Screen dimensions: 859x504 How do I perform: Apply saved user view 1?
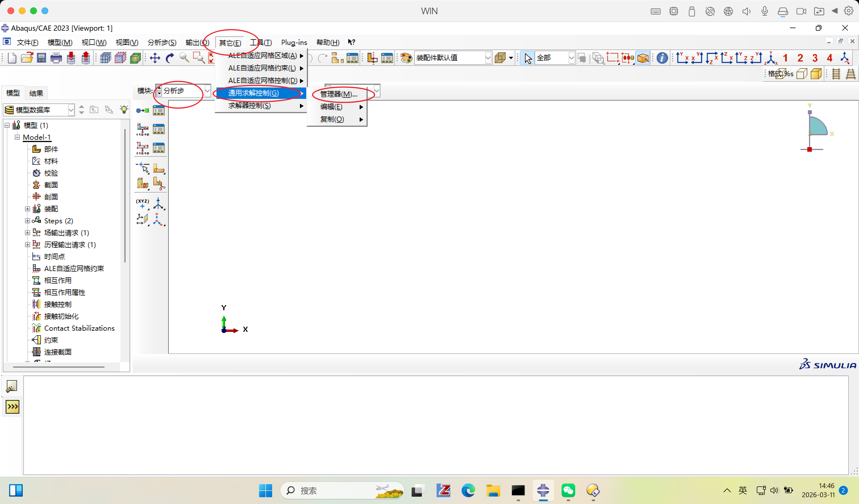[785, 58]
